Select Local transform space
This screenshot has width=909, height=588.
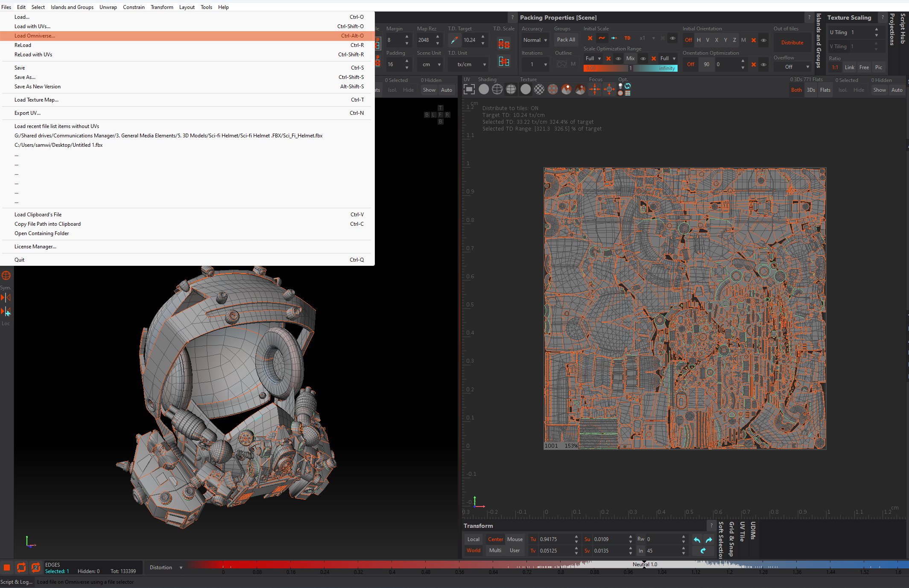coord(473,539)
